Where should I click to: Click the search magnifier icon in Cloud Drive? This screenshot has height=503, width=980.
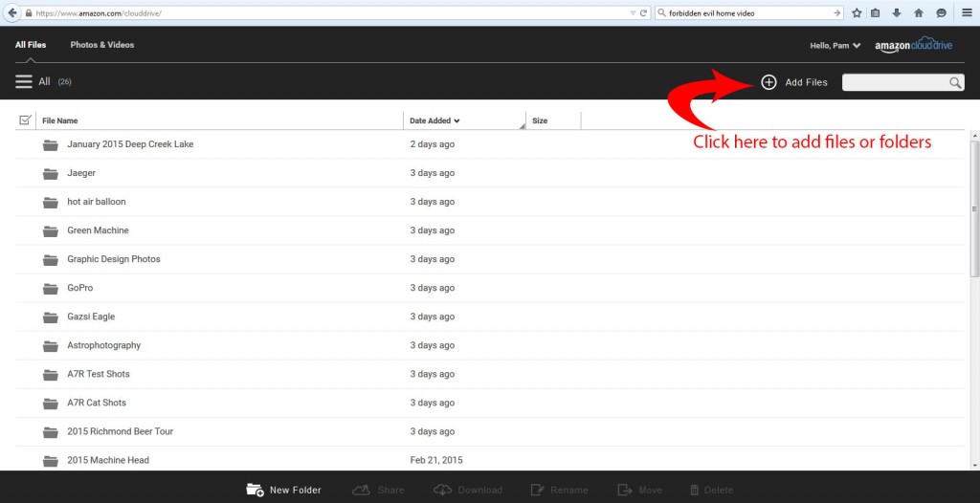click(x=955, y=83)
